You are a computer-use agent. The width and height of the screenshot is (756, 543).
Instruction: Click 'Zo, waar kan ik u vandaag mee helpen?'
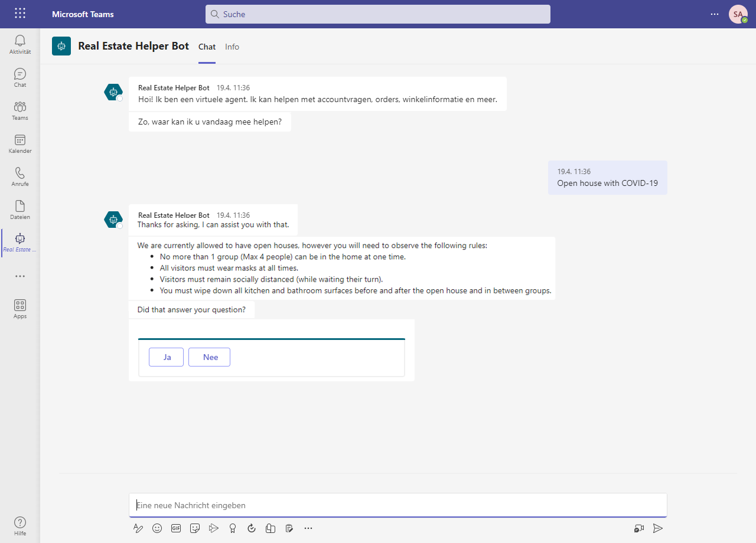click(x=210, y=122)
